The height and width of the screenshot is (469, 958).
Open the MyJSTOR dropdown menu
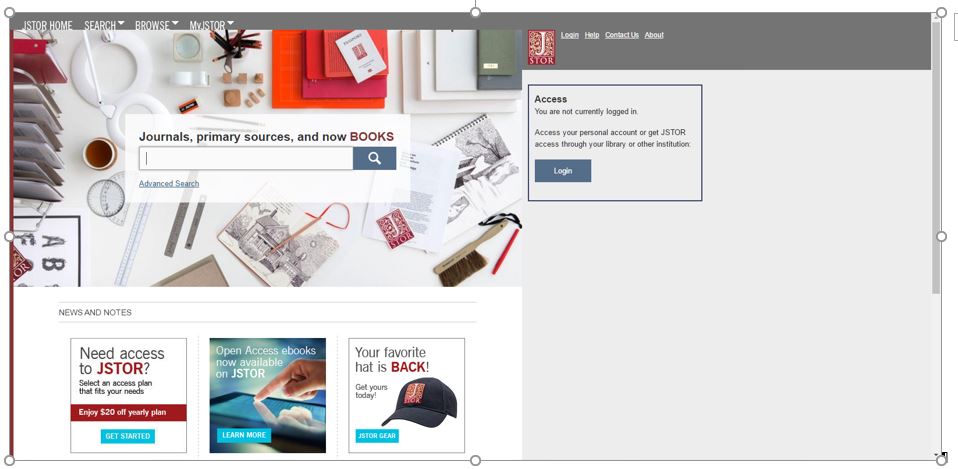coord(211,25)
